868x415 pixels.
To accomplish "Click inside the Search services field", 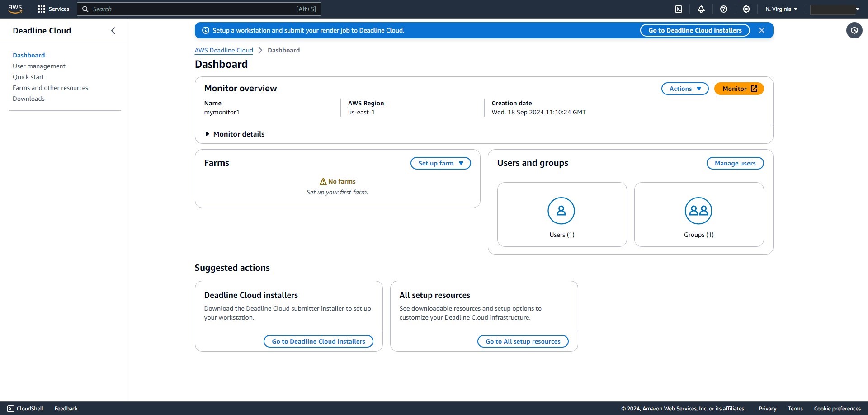I will coord(199,9).
